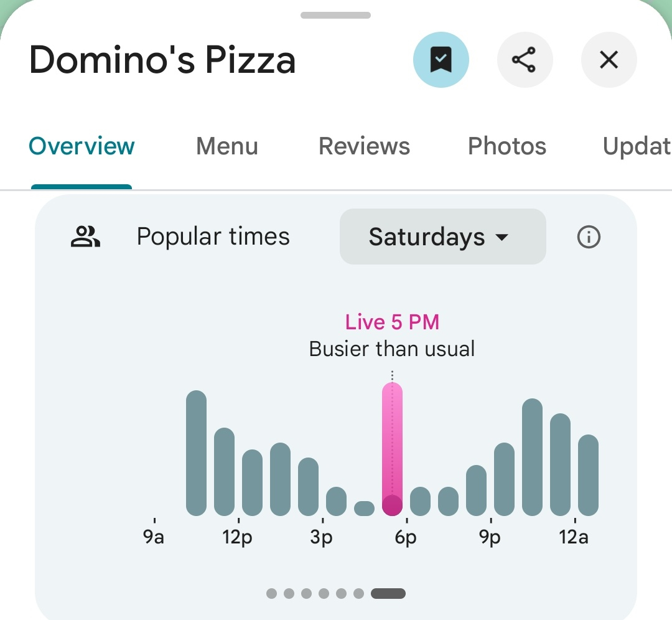The height and width of the screenshot is (620, 672).
Task: Switch to the Menu tab
Action: pyautogui.click(x=226, y=146)
